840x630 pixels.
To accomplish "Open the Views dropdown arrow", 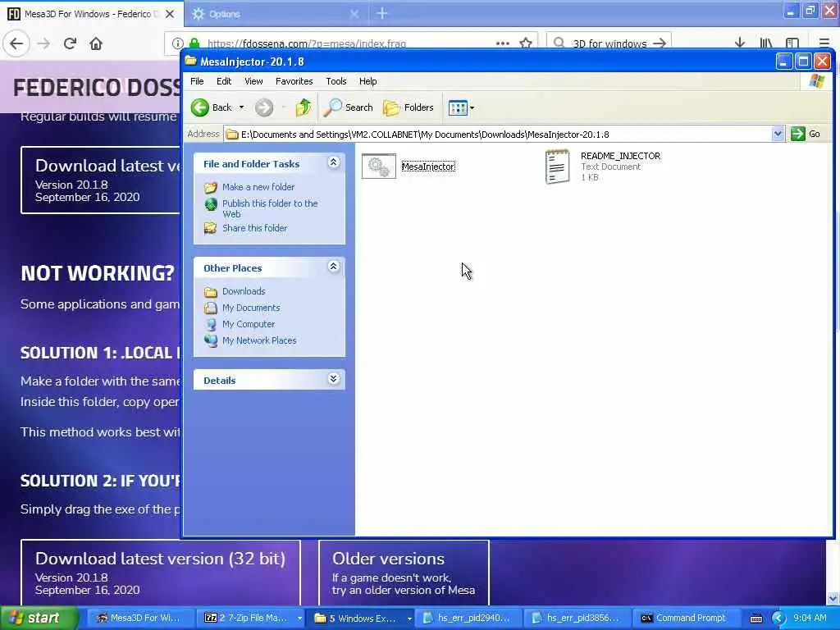I will [472, 107].
